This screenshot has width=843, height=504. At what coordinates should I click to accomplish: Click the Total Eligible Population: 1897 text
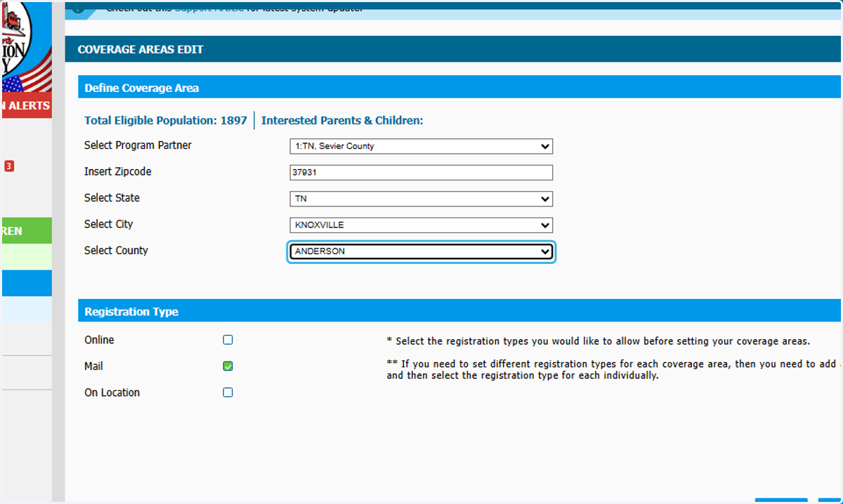pos(166,121)
